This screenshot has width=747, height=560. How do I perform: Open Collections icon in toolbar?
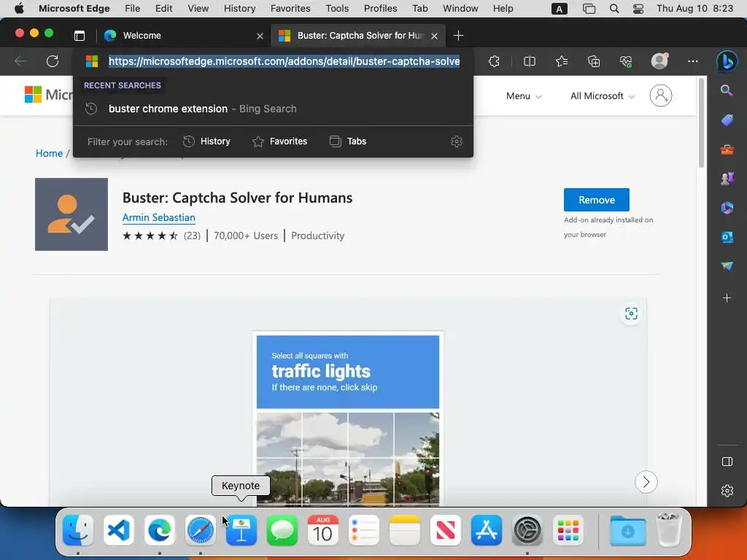[594, 61]
